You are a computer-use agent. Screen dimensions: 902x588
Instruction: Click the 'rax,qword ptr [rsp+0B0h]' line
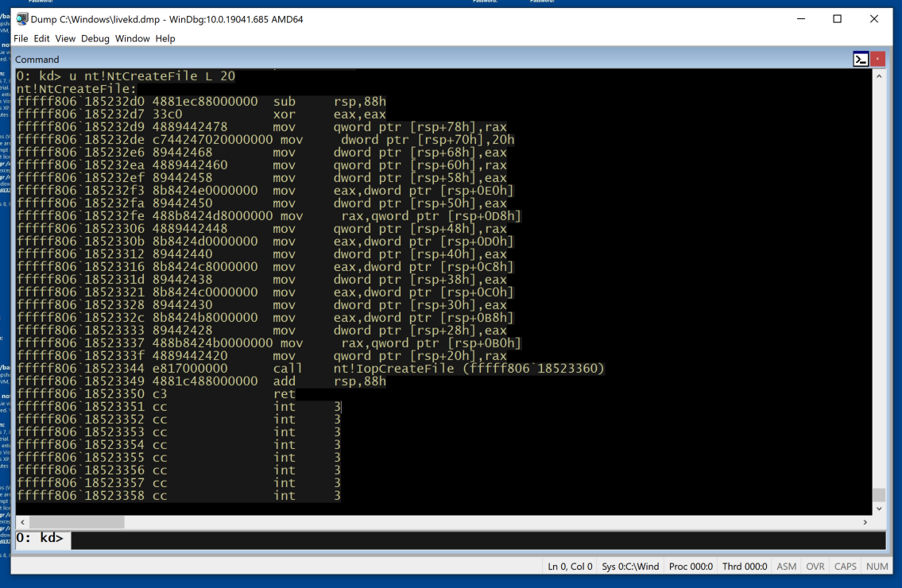269,343
